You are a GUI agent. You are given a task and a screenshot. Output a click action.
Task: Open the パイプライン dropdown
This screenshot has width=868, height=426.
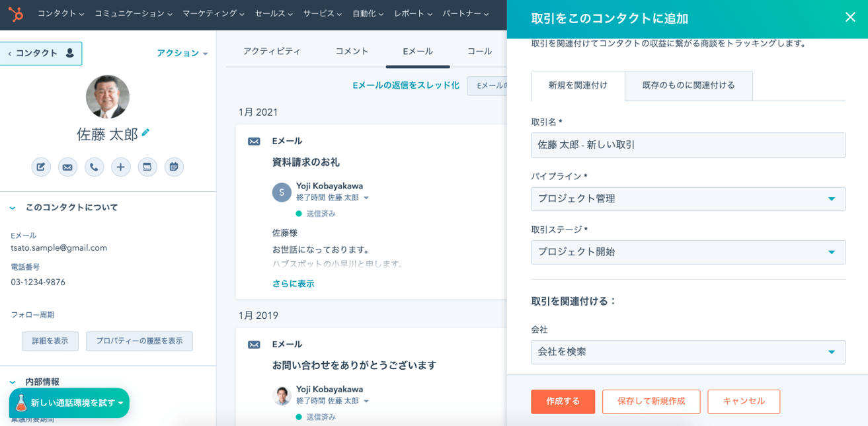[x=688, y=198]
